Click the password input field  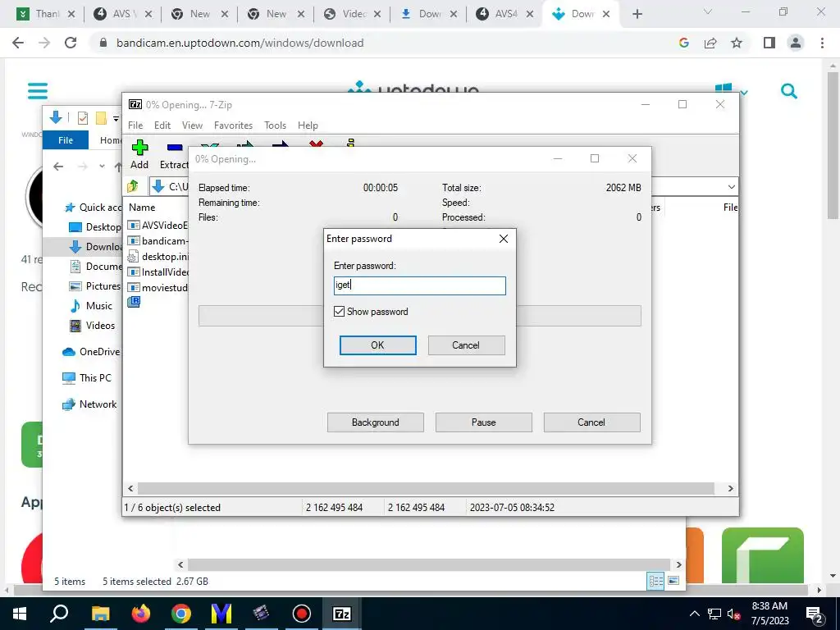[419, 285]
